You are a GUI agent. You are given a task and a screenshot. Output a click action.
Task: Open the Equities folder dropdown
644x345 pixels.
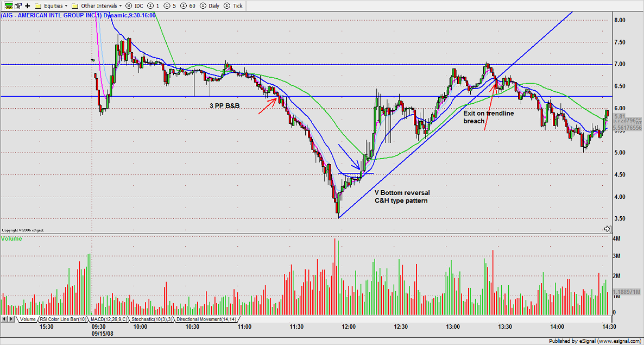click(52, 6)
